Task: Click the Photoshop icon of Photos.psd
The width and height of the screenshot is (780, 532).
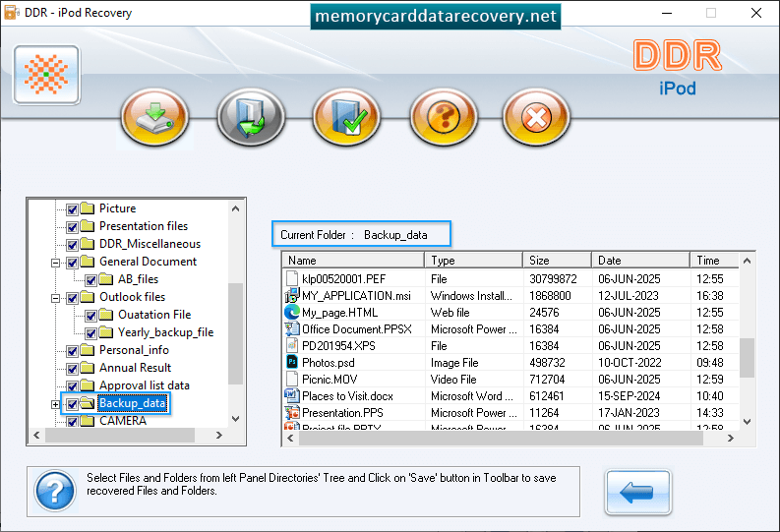Action: click(x=292, y=362)
